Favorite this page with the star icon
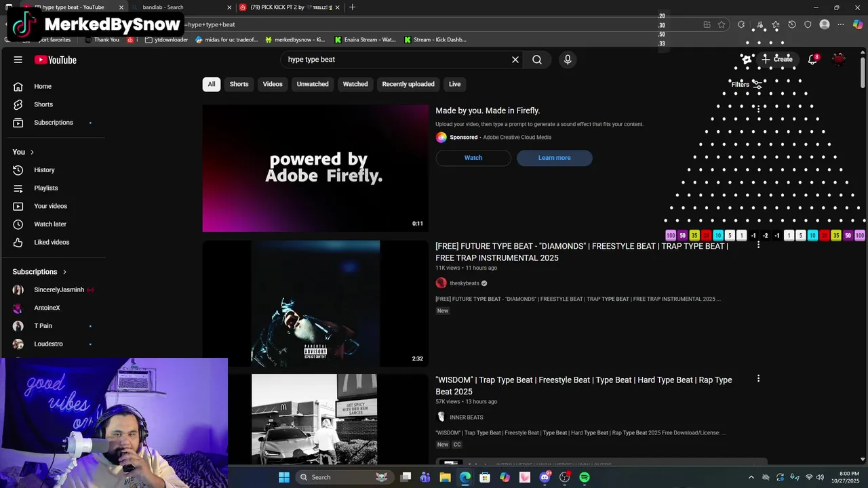 (722, 24)
